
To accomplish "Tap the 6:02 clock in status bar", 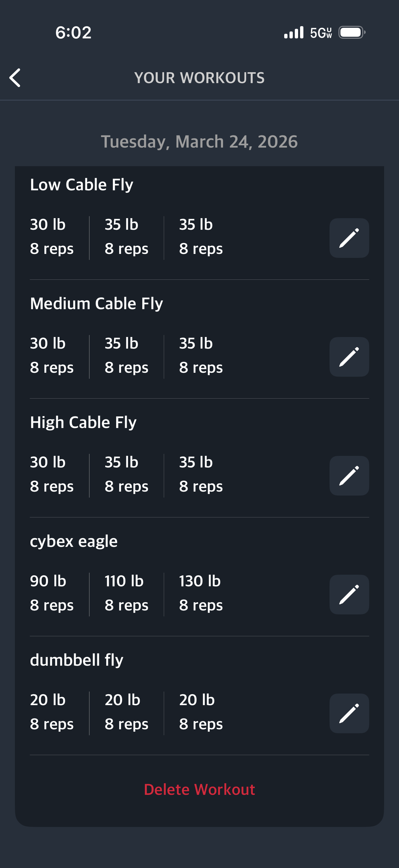I will point(73,33).
